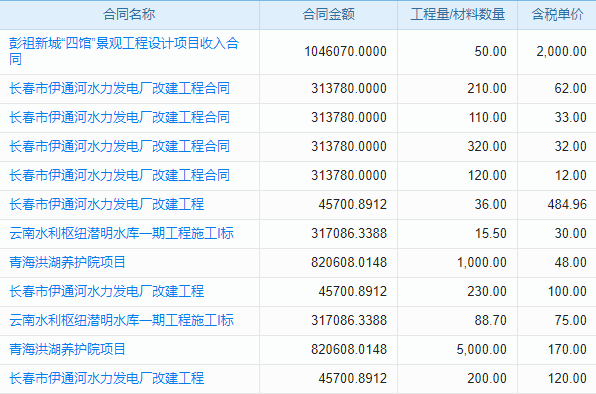
Task: Click the 含税单价 column header
Action: click(557, 14)
